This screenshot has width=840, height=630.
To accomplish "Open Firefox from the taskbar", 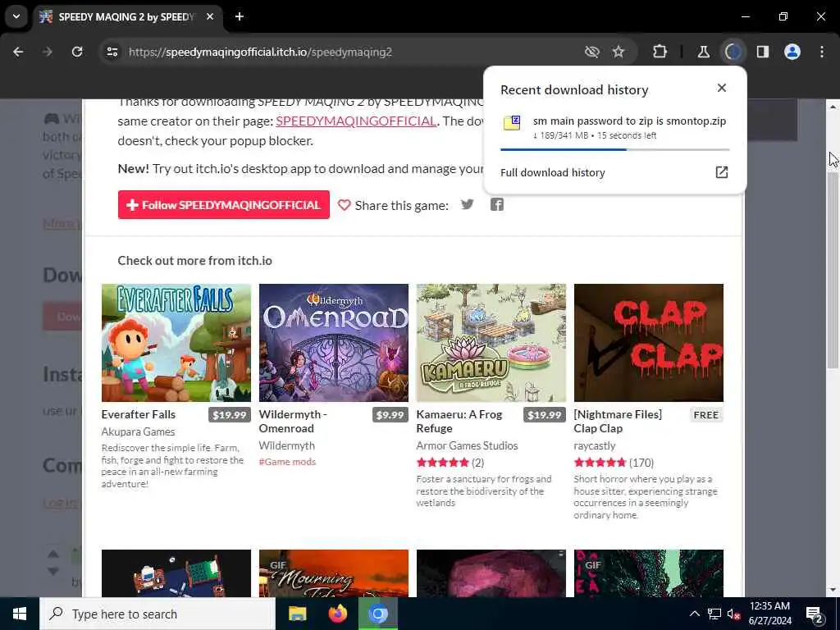I will 337,614.
